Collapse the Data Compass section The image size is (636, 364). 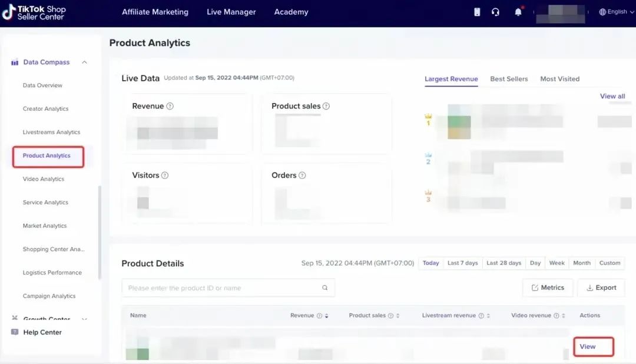pos(84,62)
